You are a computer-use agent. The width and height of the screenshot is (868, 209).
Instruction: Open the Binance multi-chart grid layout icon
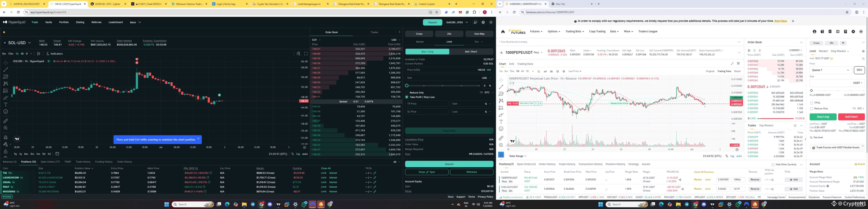[738, 64]
